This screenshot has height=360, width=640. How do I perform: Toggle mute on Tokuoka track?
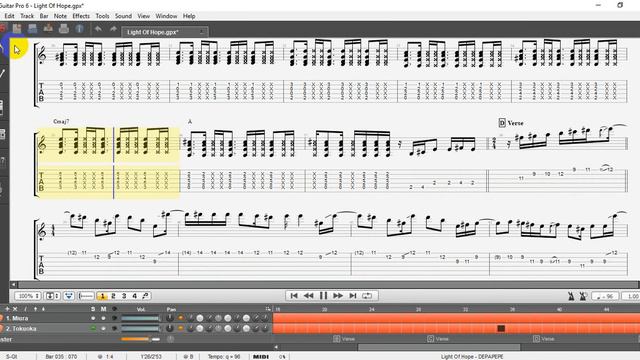[x=103, y=329]
